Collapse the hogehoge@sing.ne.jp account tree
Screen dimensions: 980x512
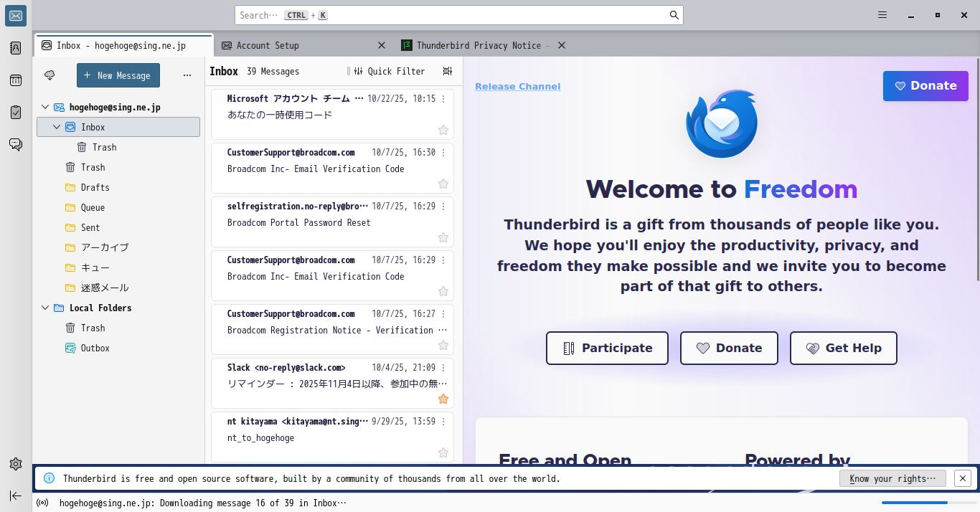pyautogui.click(x=45, y=107)
